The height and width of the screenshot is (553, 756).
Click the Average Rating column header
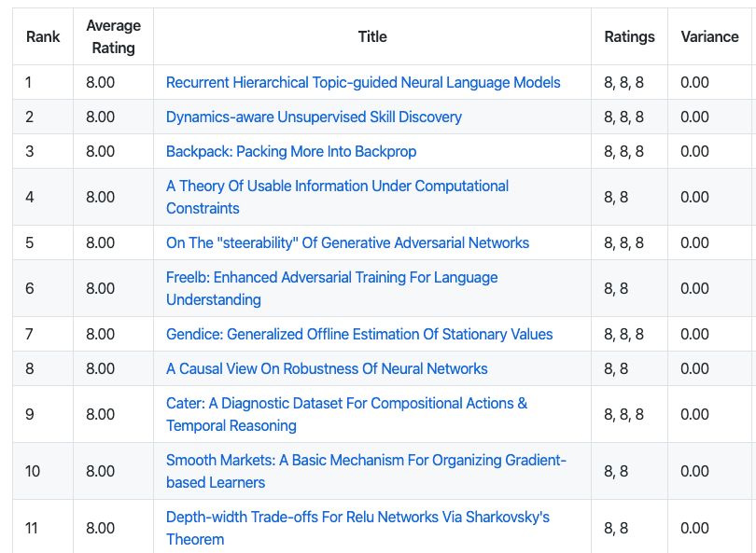pos(113,36)
